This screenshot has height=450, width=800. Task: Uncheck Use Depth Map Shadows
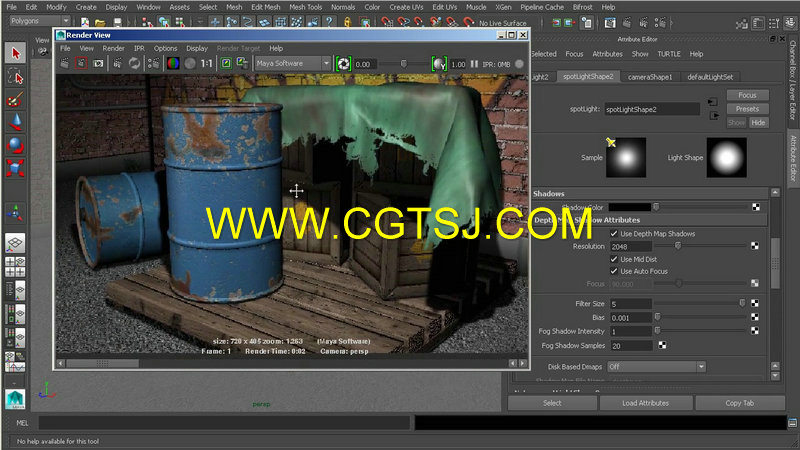click(x=614, y=233)
